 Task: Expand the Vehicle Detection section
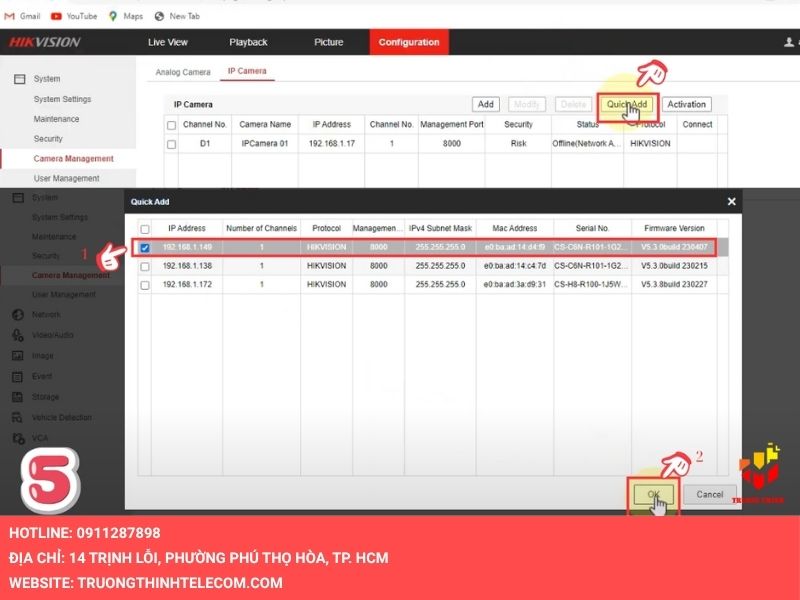(62, 417)
